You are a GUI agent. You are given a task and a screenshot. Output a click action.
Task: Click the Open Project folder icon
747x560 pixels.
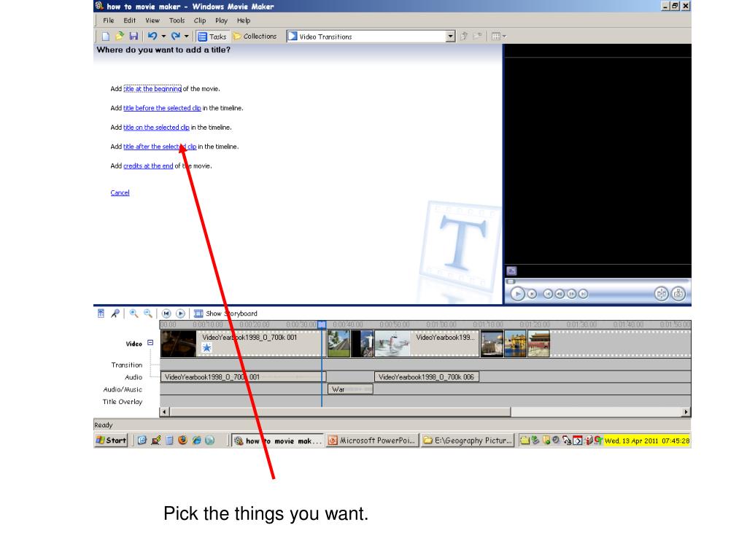coord(120,36)
